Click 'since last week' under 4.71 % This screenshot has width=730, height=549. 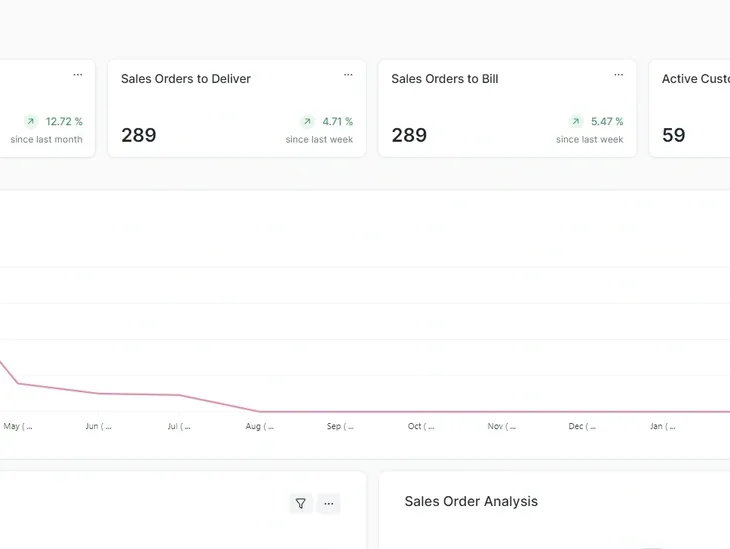(x=319, y=139)
